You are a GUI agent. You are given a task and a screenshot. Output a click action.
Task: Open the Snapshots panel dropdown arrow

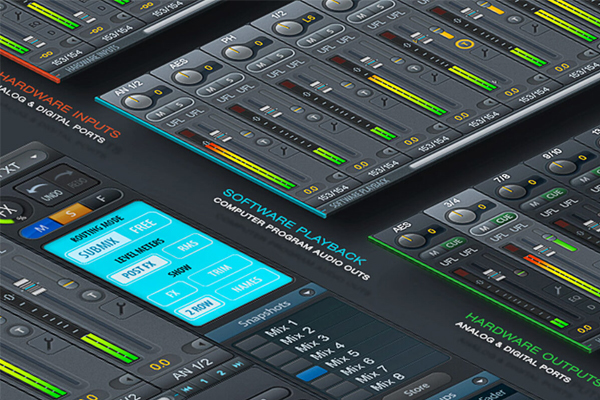click(307, 293)
